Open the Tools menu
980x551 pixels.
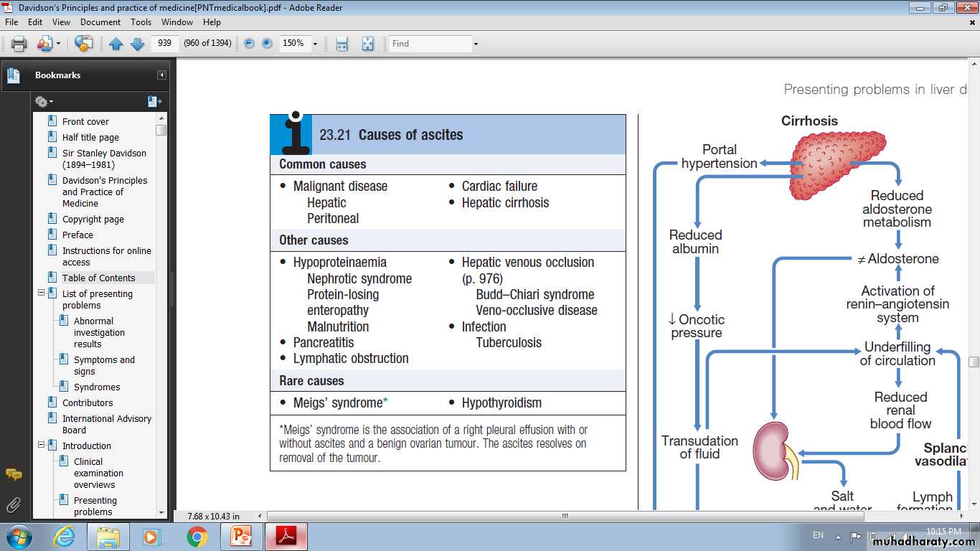click(141, 22)
